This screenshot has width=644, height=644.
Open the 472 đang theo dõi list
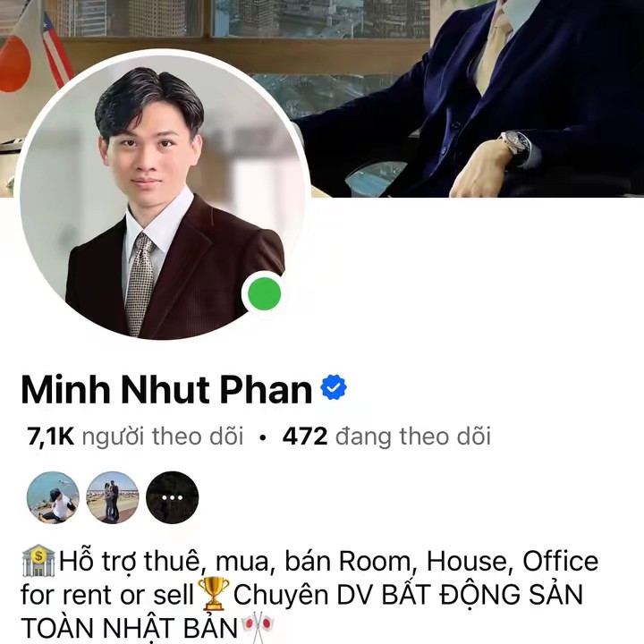pyautogui.click(x=386, y=436)
